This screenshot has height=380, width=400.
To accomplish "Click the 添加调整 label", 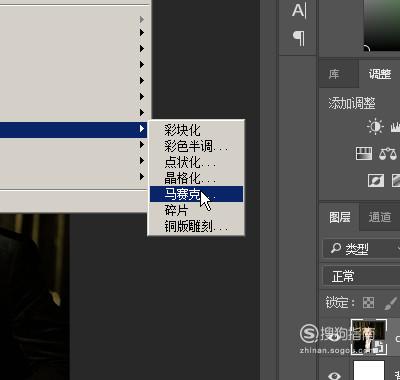I will [352, 103].
